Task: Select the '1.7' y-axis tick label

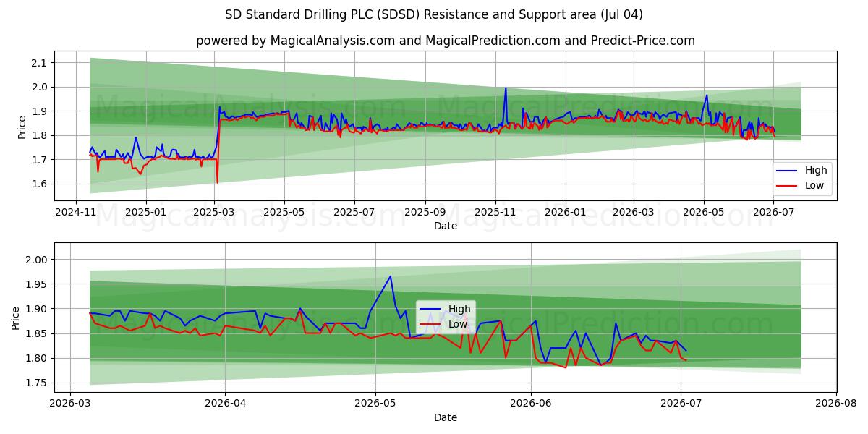Action: [40, 160]
